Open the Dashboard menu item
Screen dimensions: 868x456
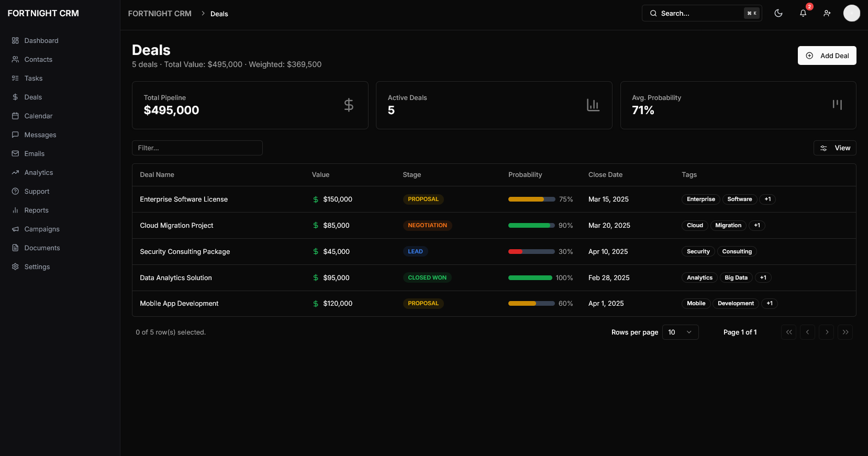click(60, 40)
